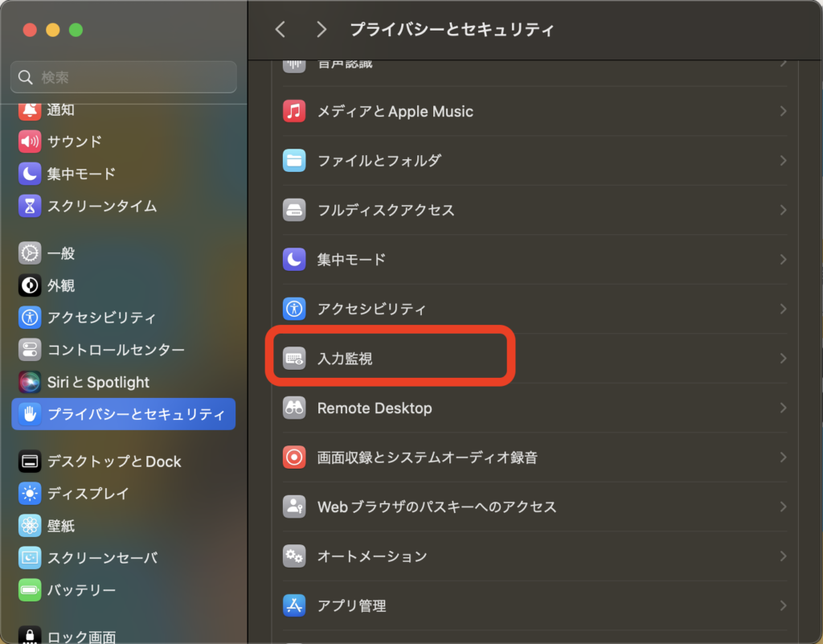Click the 壁紙 flower icon
The height and width of the screenshot is (644, 823).
(30, 525)
